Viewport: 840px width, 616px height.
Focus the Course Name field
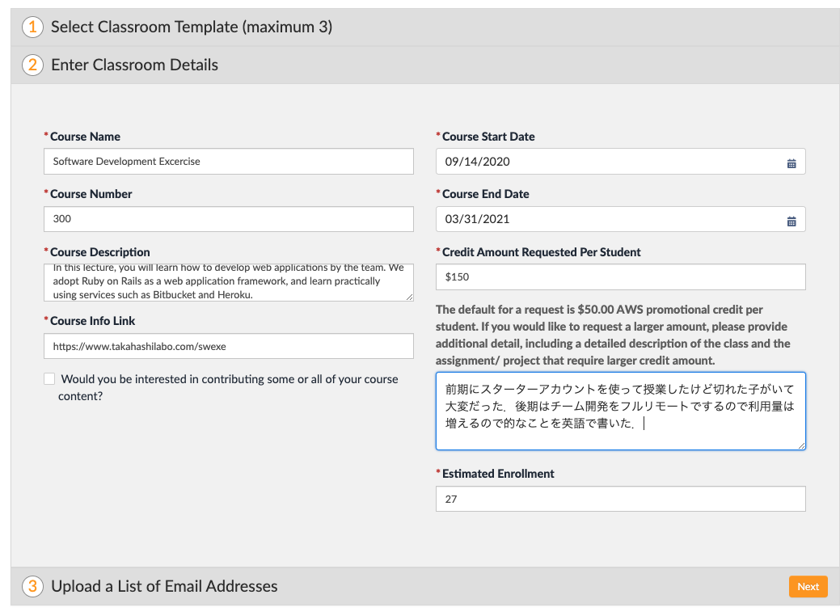(x=229, y=161)
